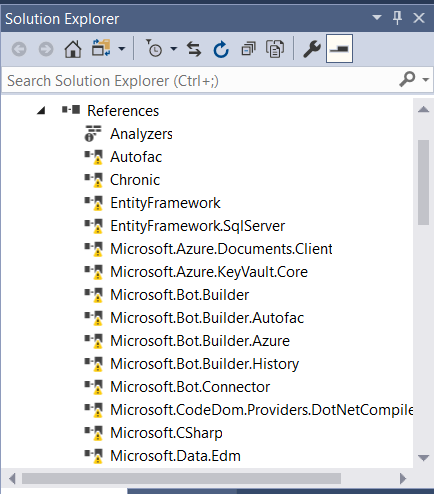
Task: Click the Analyzers icon
Action: point(93,133)
